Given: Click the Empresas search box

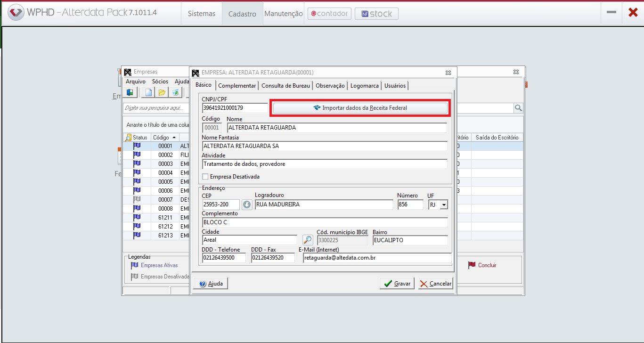Looking at the screenshot, I should coord(318,108).
